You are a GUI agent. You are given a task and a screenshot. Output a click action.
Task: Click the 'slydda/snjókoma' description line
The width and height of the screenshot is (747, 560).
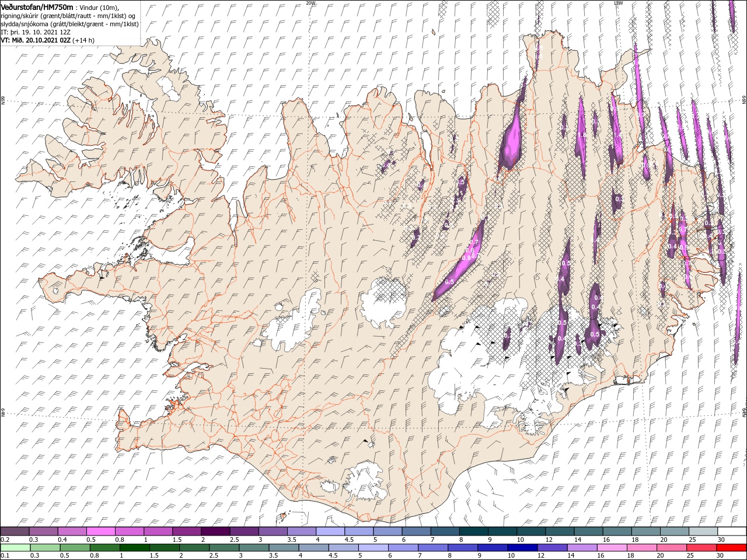69,24
